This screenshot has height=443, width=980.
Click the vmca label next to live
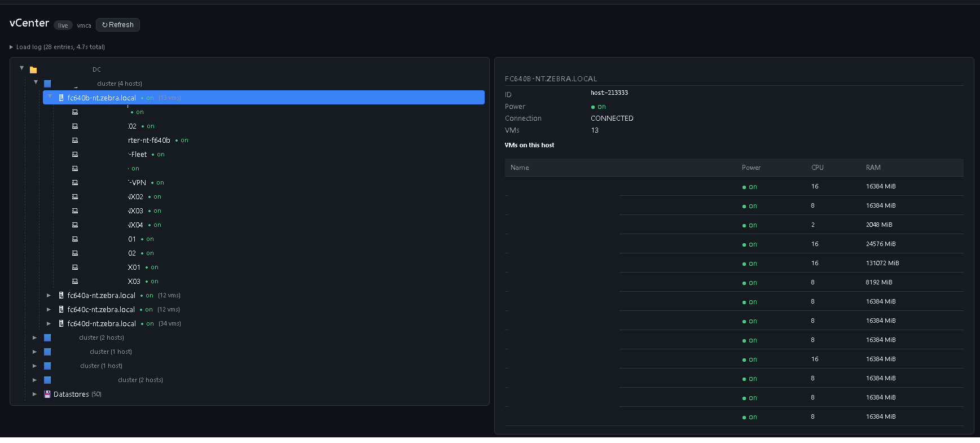[84, 25]
